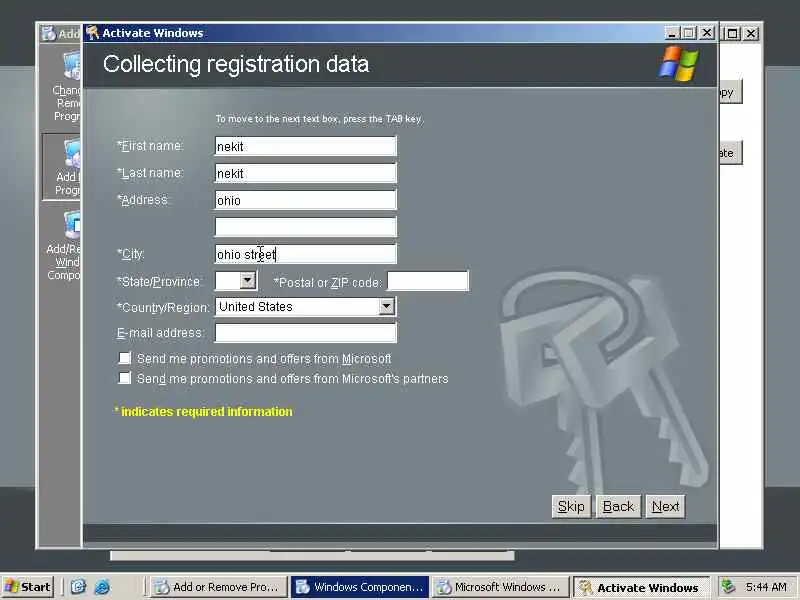Minimize the Activate Windows dialog
The width and height of the screenshot is (800, 600).
[672, 33]
